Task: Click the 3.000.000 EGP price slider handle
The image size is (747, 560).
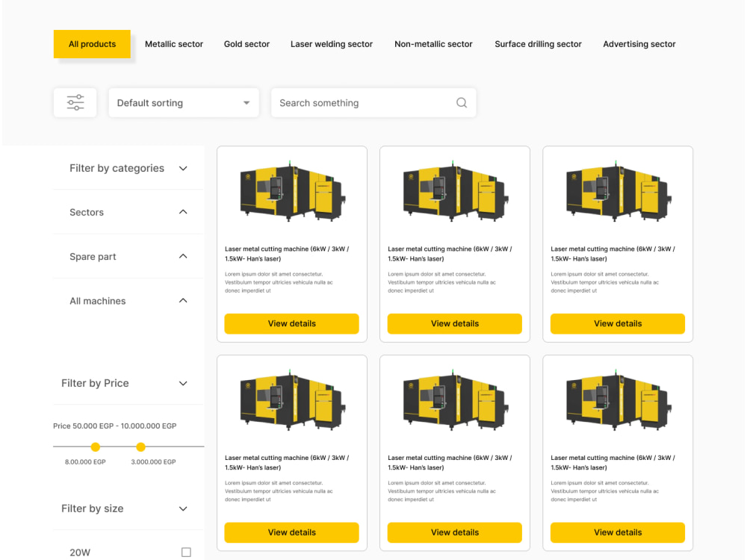Action: coord(140,447)
